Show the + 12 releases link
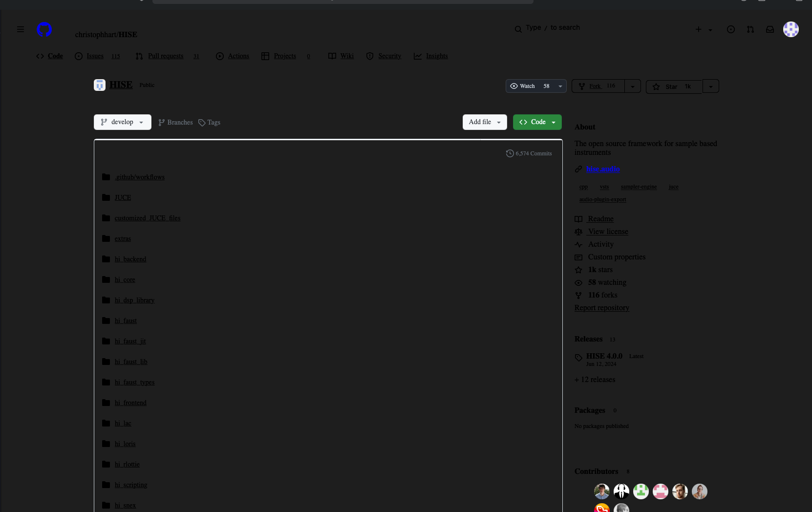Screen dimensions: 812x512 [x=595, y=380]
